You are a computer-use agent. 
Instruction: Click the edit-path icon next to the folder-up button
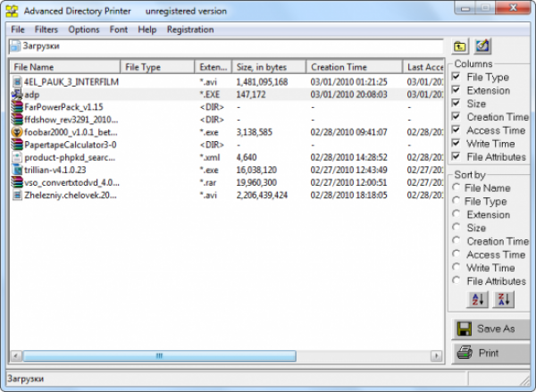[482, 46]
